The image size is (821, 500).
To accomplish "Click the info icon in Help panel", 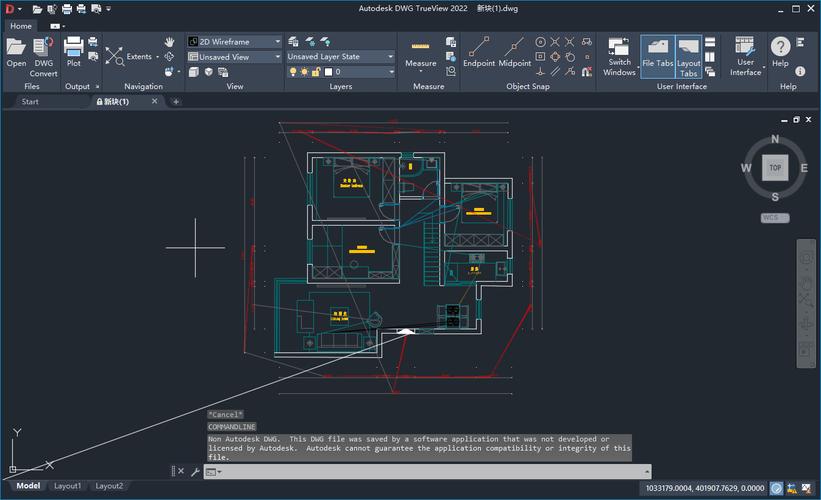I will pos(800,71).
